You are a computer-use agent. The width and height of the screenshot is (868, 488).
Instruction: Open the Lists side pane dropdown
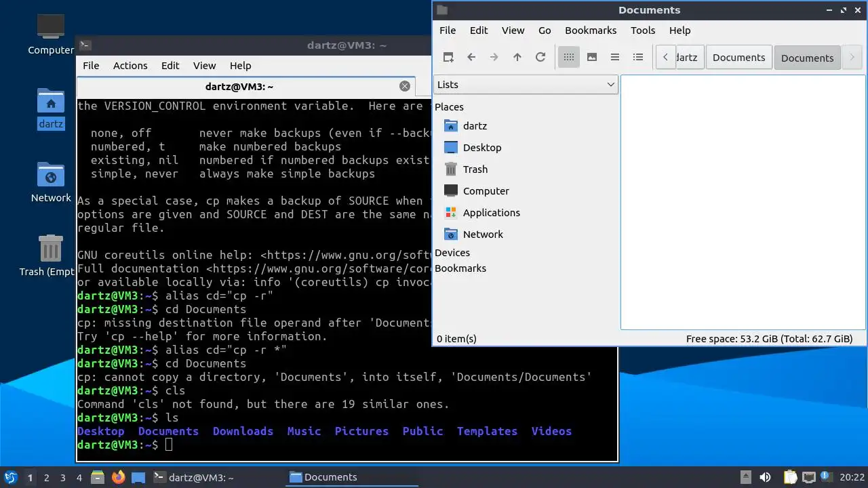click(526, 85)
